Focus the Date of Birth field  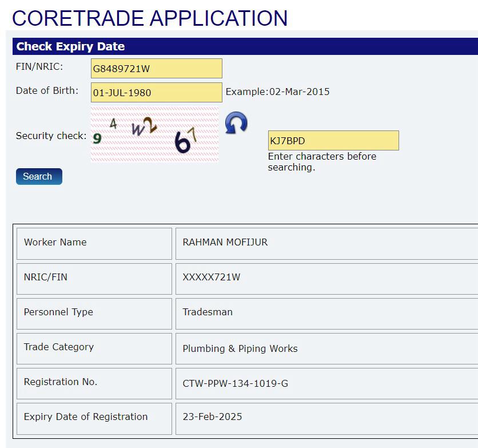(x=156, y=92)
